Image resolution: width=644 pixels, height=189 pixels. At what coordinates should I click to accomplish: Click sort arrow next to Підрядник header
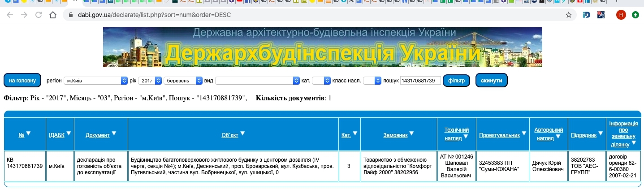tap(601, 133)
